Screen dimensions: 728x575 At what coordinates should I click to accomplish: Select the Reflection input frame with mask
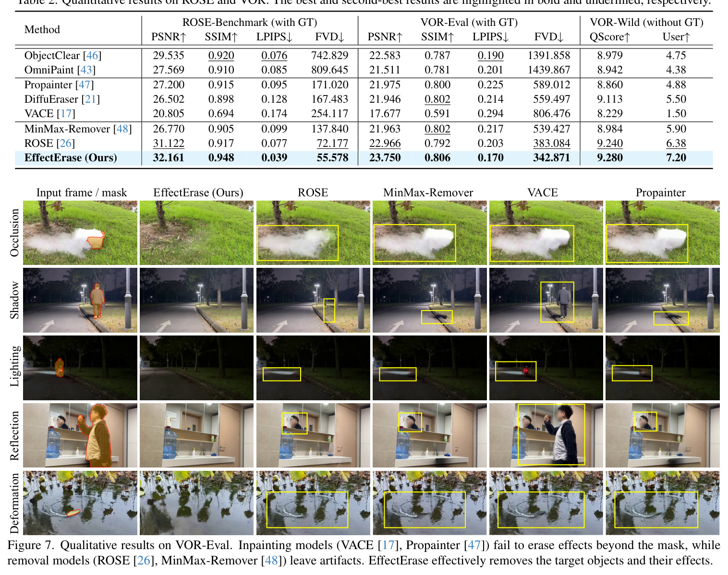(80, 435)
